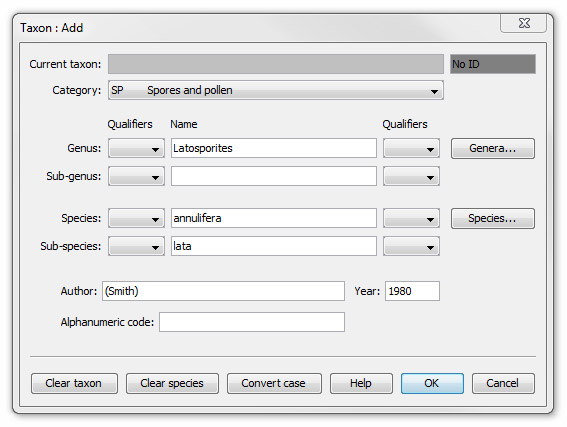This screenshot has width=567, height=427.
Task: Open the Species... lookup button
Action: [493, 218]
